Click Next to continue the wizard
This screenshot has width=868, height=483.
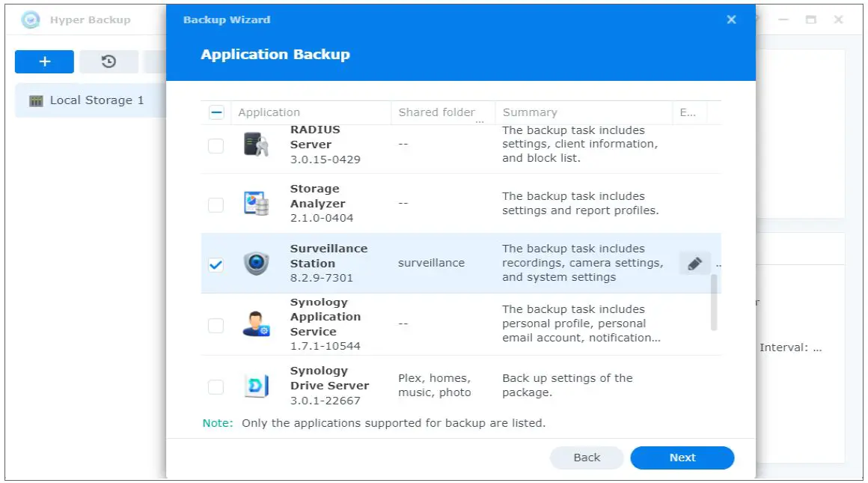pyautogui.click(x=682, y=458)
